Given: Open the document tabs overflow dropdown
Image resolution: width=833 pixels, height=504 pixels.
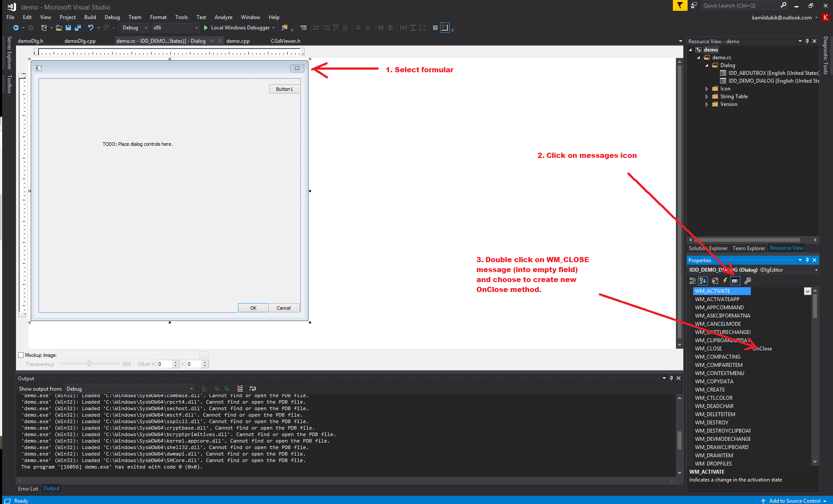Looking at the screenshot, I should pos(681,41).
